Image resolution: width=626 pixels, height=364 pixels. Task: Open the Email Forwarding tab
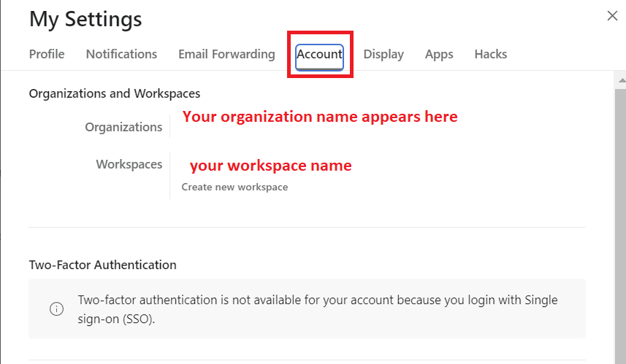coord(226,54)
